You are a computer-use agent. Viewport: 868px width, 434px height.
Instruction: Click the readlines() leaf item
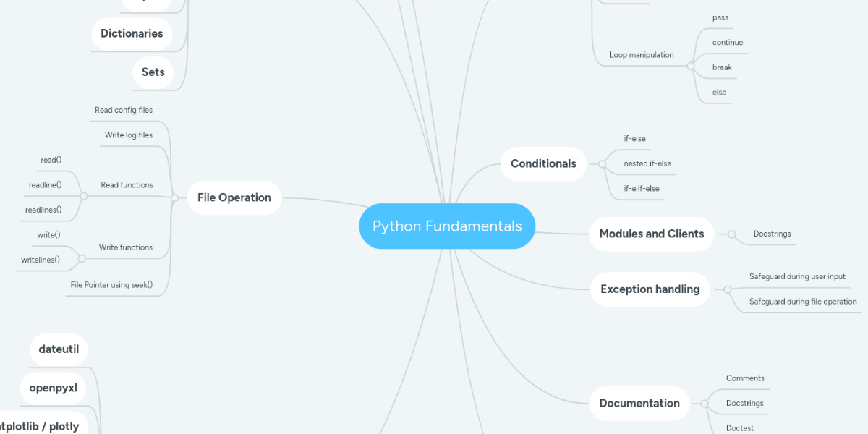pos(43,210)
